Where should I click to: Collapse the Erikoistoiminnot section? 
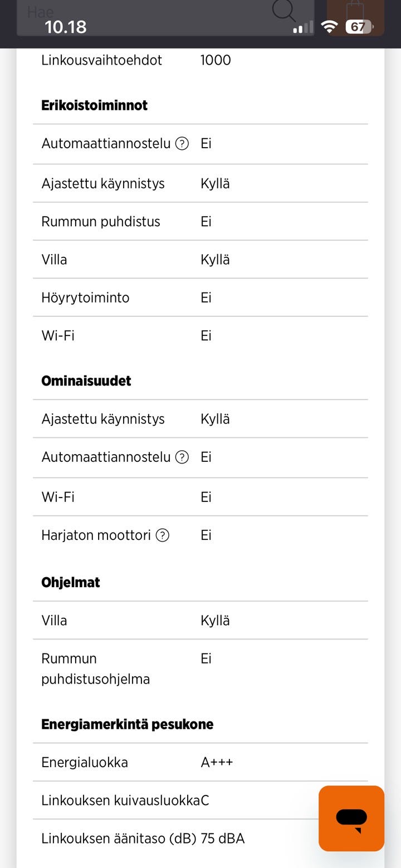[x=93, y=105]
